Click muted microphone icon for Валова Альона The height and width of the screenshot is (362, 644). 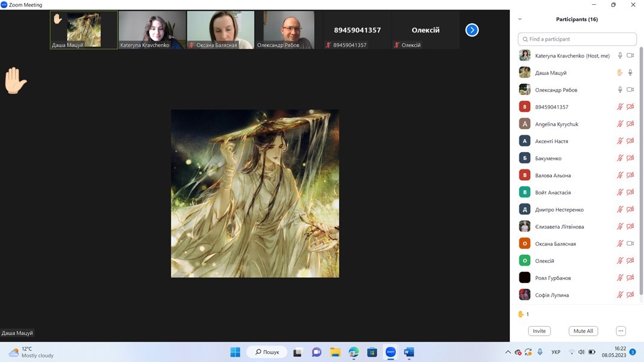pos(620,175)
